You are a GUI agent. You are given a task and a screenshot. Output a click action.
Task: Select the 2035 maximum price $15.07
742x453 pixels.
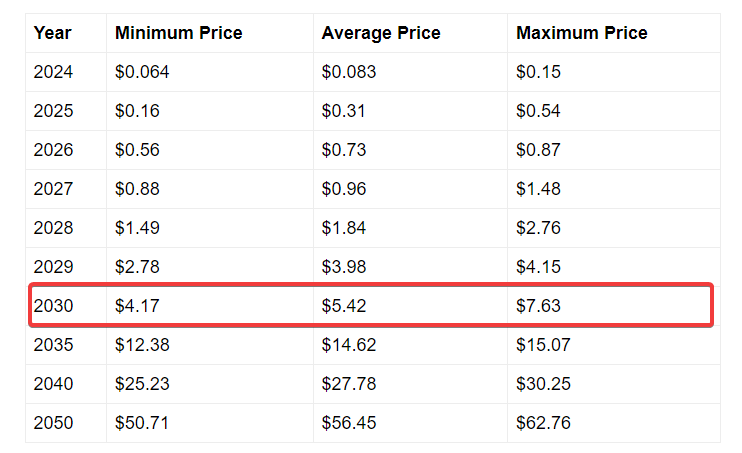click(543, 345)
